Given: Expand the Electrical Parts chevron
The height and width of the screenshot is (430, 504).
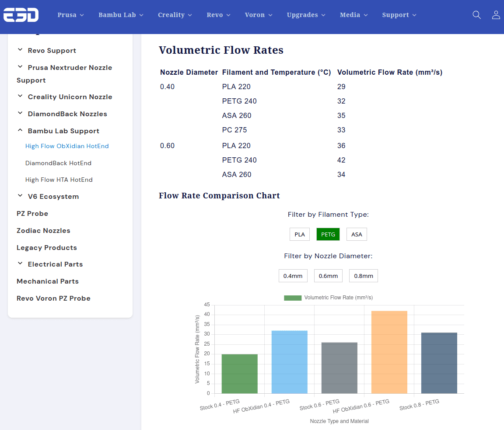Looking at the screenshot, I should [20, 264].
